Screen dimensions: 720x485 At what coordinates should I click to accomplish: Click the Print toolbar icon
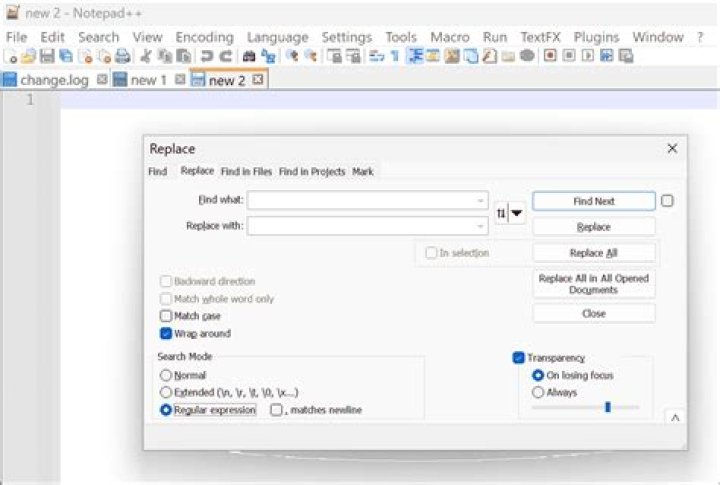pos(123,56)
